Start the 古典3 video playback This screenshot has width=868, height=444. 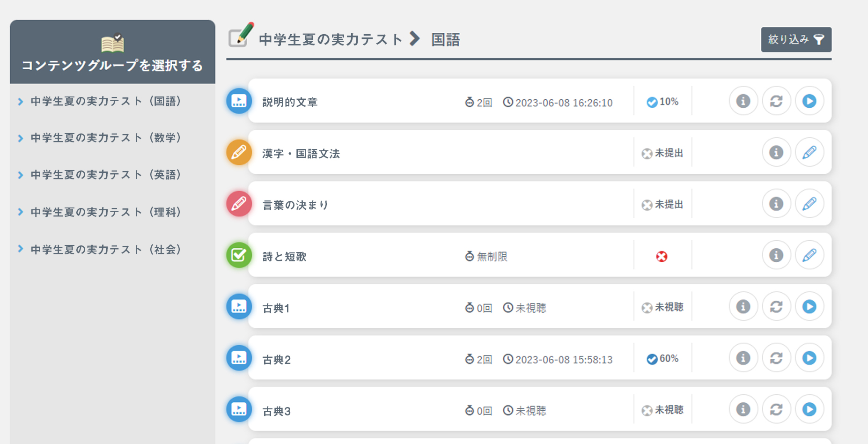coord(809,409)
